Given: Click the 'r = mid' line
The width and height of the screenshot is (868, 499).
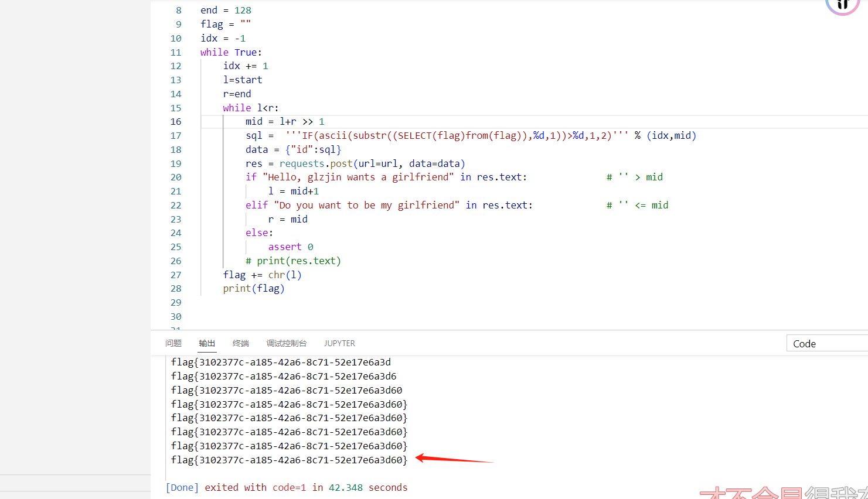Looking at the screenshot, I should point(288,220).
